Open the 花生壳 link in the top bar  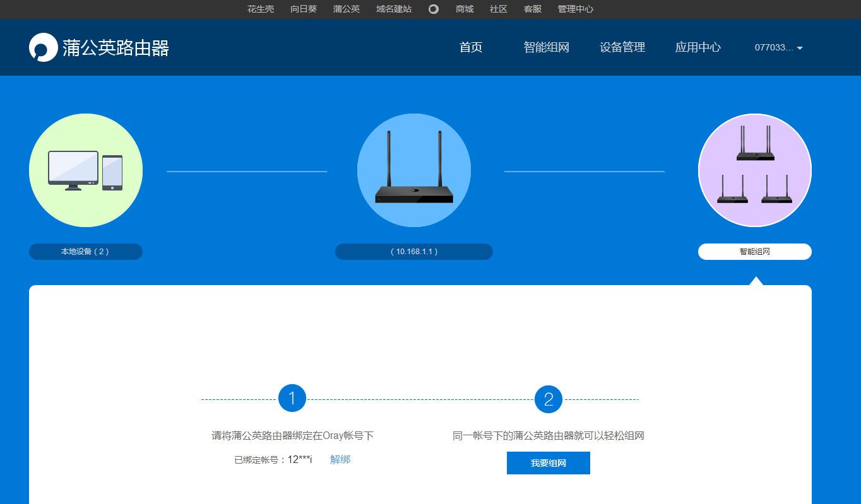[261, 9]
